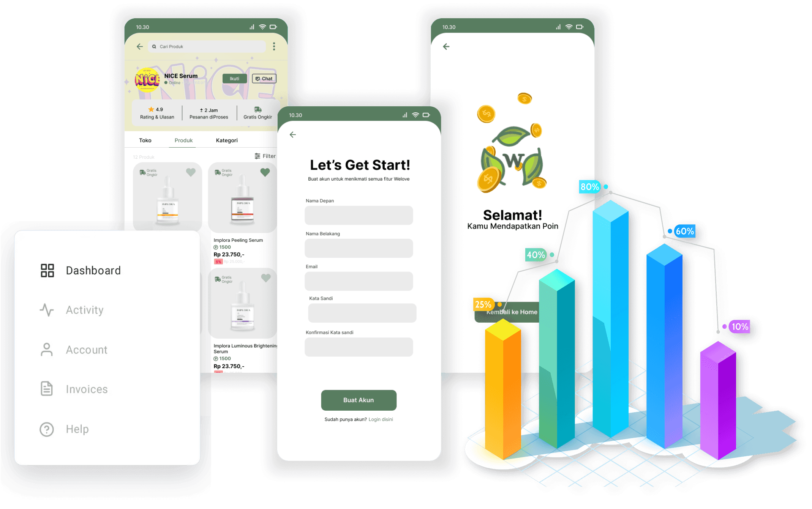Select the Produk tab in store

click(184, 140)
